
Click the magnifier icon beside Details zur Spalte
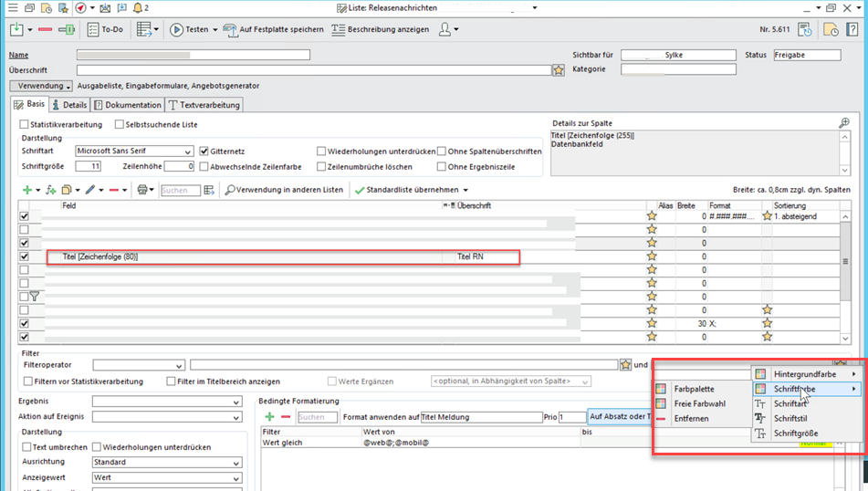844,123
